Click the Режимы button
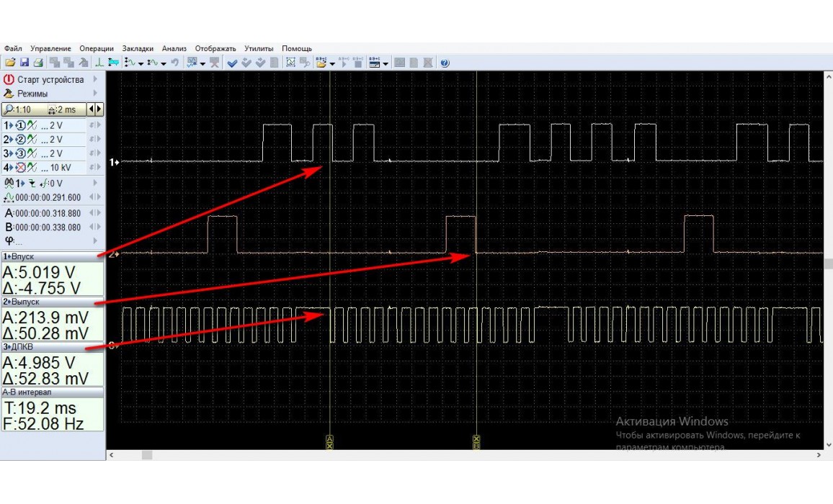 (x=32, y=94)
